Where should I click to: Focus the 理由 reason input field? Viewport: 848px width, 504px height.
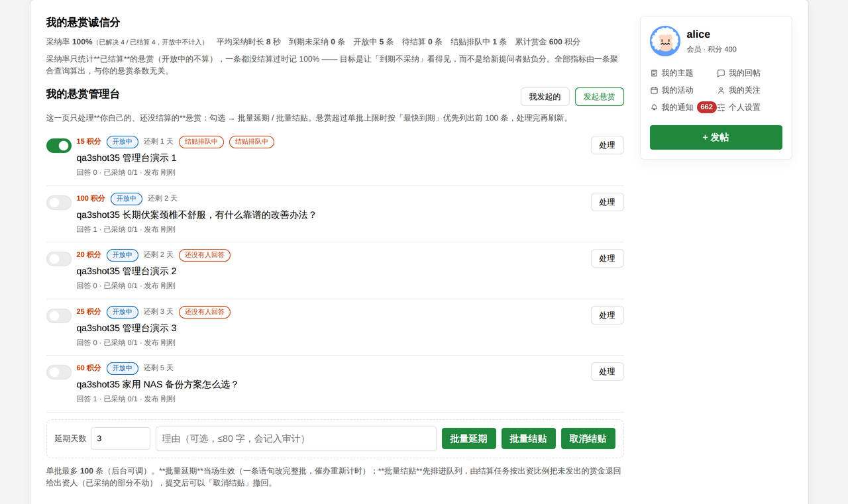click(x=296, y=438)
